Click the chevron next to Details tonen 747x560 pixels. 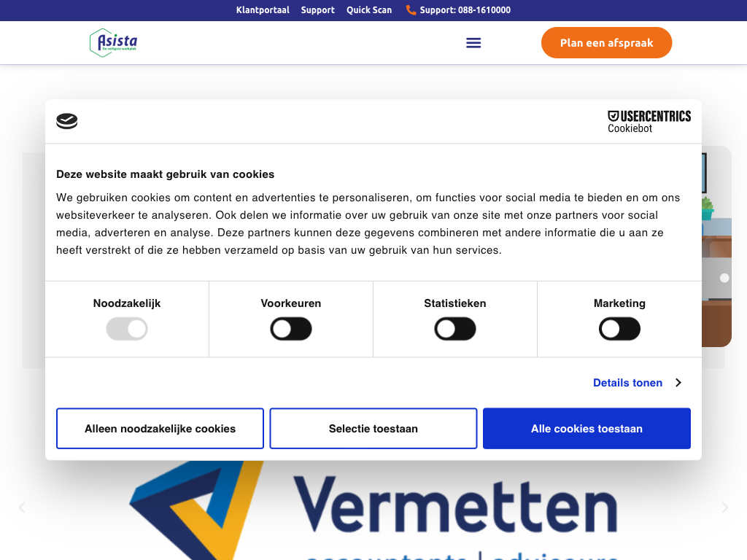click(x=678, y=383)
